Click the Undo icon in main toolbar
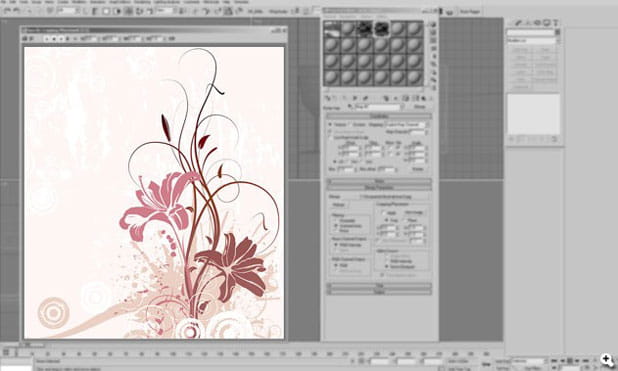This screenshot has height=371, width=618. [x=7, y=11]
